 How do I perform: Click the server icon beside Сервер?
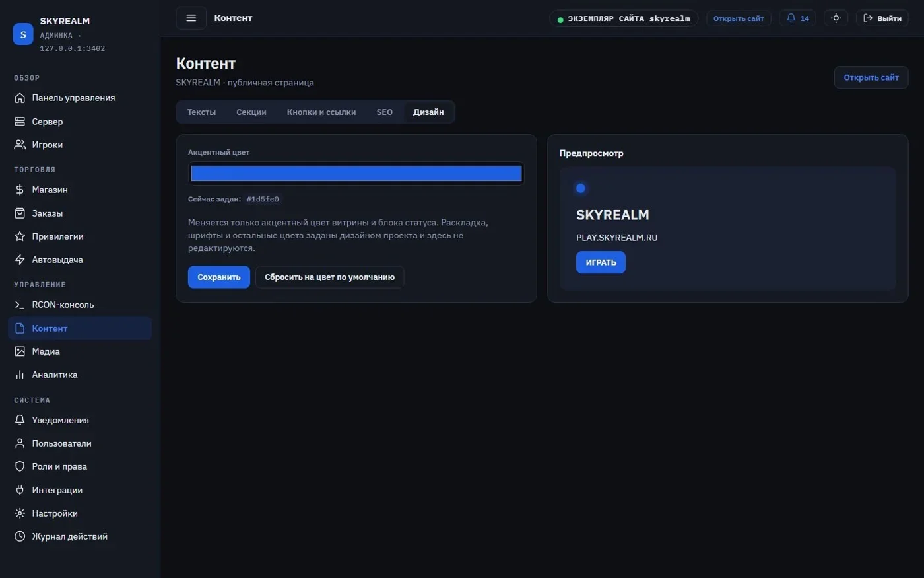[20, 122]
